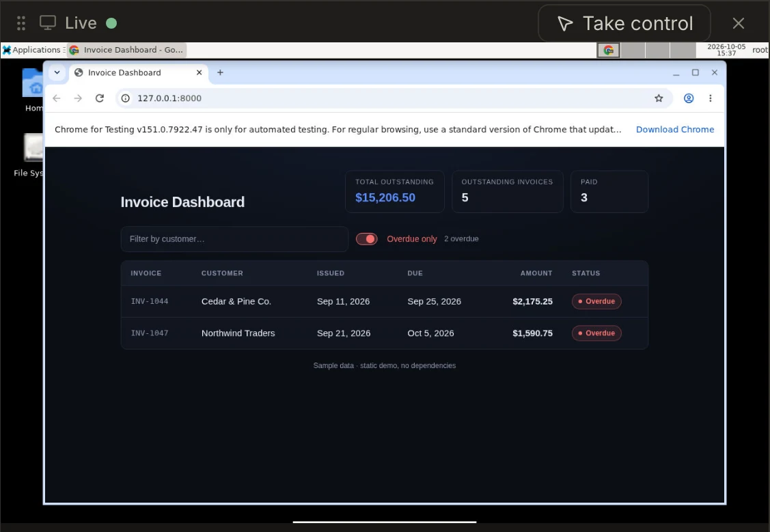Click the AMOUNT column header
Viewport: 770px width, 532px height.
pyautogui.click(x=536, y=273)
